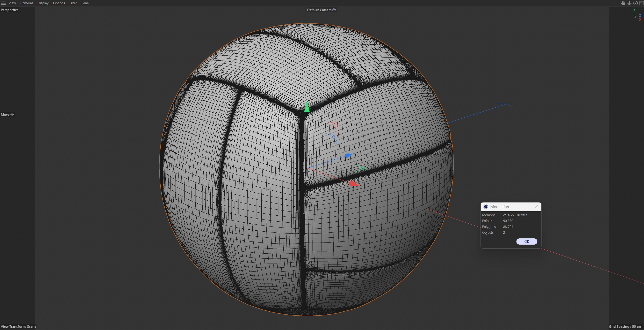The height and width of the screenshot is (330, 644).
Task: Open the Display menu
Action: 43,3
